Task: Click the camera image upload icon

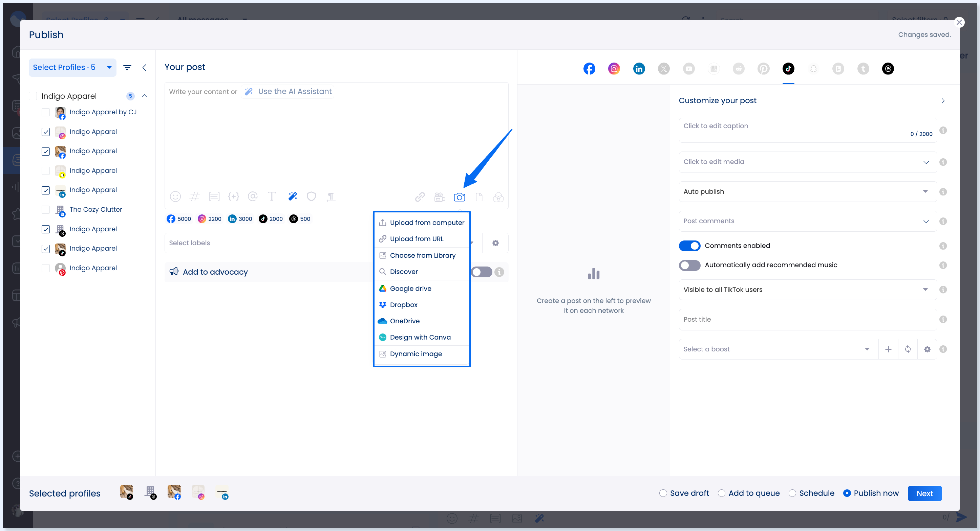Action: coord(459,197)
